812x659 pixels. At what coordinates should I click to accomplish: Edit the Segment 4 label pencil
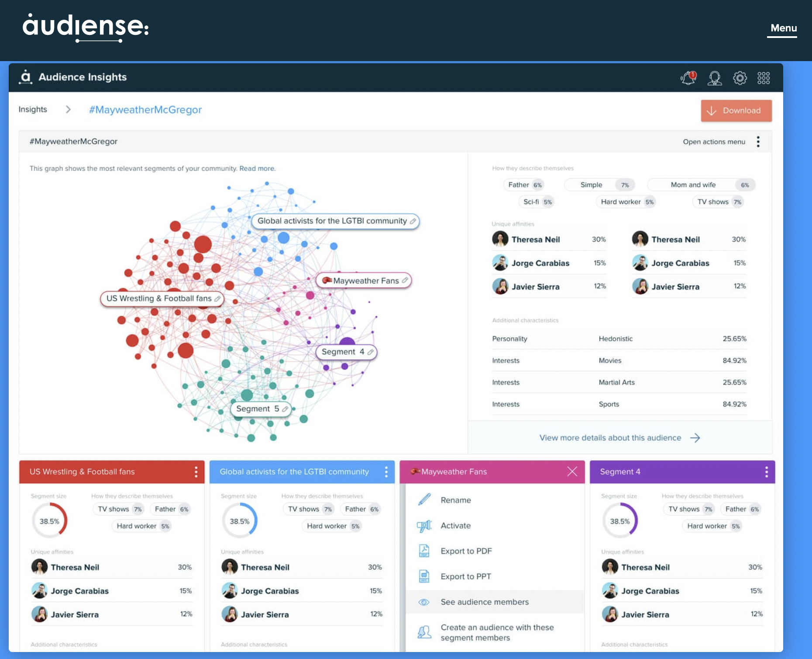(x=371, y=352)
